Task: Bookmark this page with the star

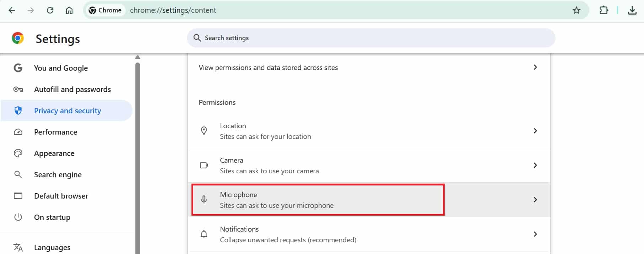Action: (x=576, y=10)
